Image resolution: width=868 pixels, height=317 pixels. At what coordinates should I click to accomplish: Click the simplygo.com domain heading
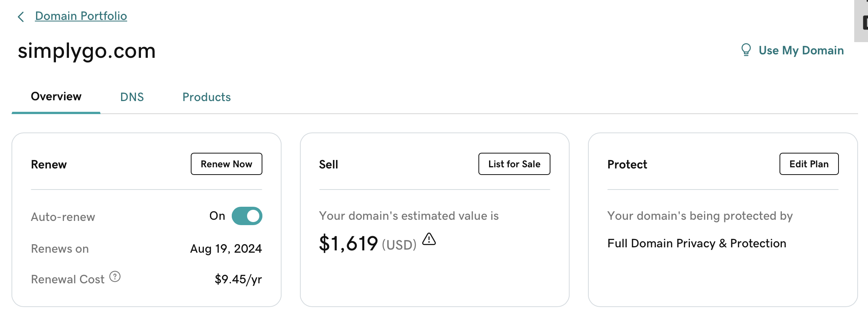click(x=87, y=51)
